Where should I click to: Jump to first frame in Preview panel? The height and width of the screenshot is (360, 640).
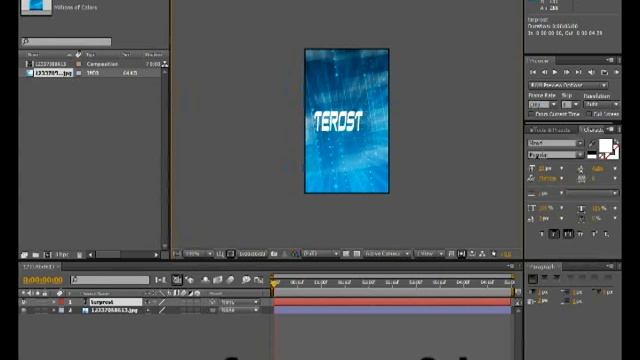click(x=533, y=72)
